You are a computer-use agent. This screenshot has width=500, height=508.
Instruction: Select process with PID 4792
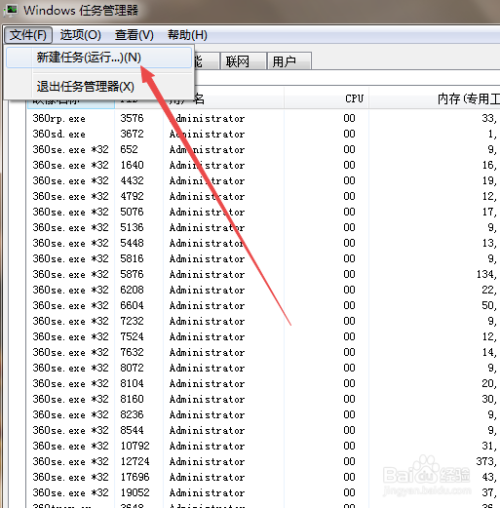tap(263, 196)
